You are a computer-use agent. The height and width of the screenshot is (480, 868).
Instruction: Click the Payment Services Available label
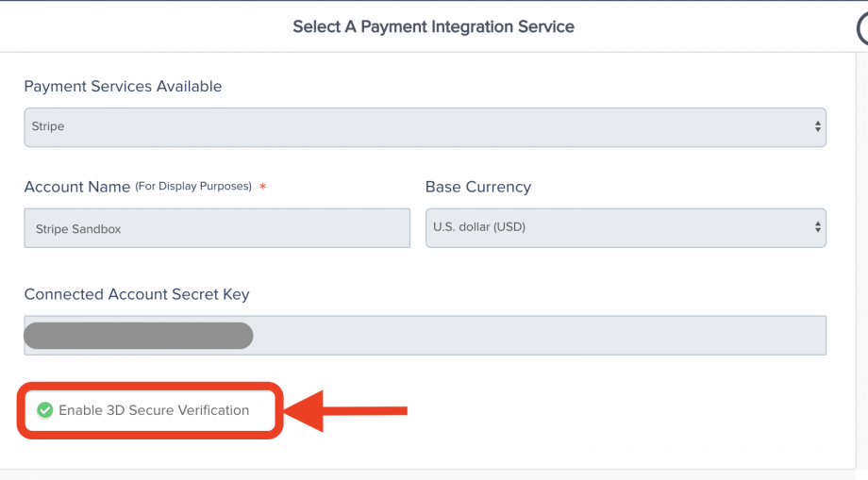pos(123,86)
